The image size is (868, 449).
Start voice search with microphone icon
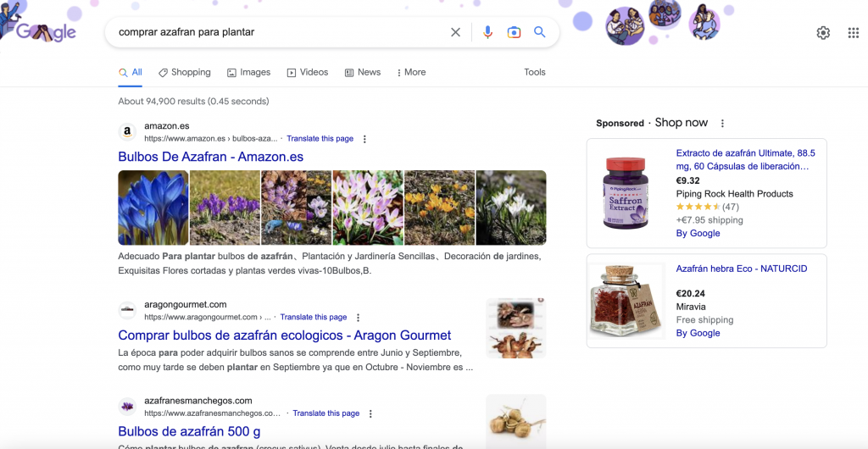point(487,32)
